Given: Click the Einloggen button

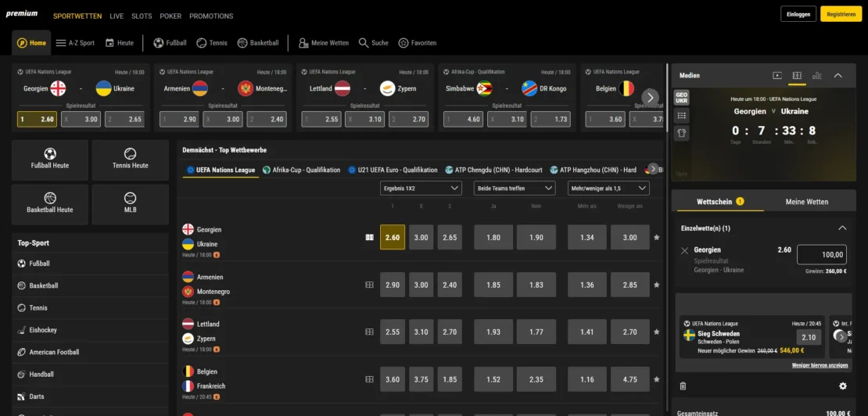Looking at the screenshot, I should tap(798, 14).
